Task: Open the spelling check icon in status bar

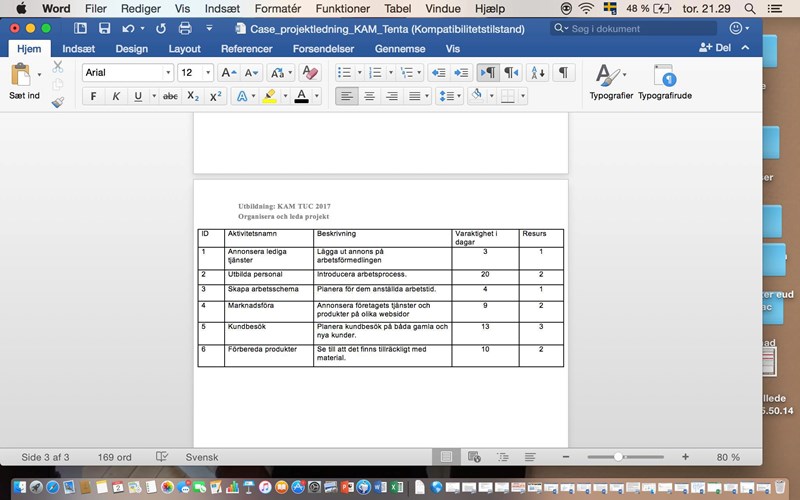Action: tap(162, 457)
